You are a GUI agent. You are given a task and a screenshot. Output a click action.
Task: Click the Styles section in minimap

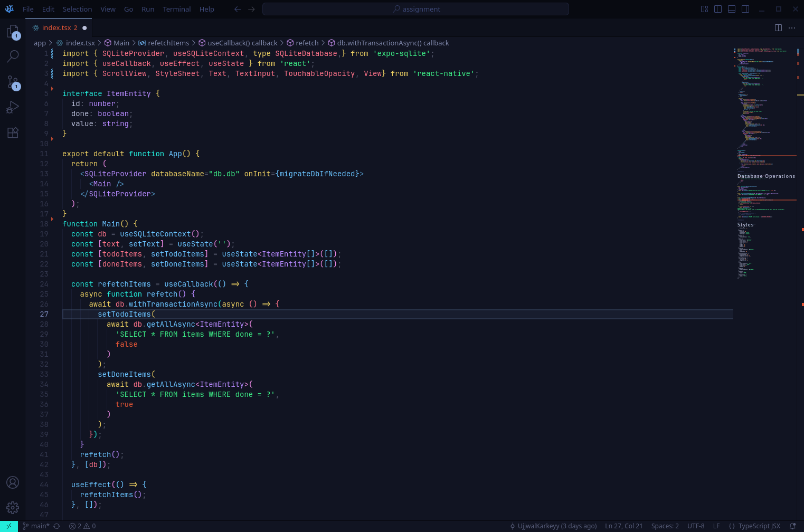click(x=745, y=225)
